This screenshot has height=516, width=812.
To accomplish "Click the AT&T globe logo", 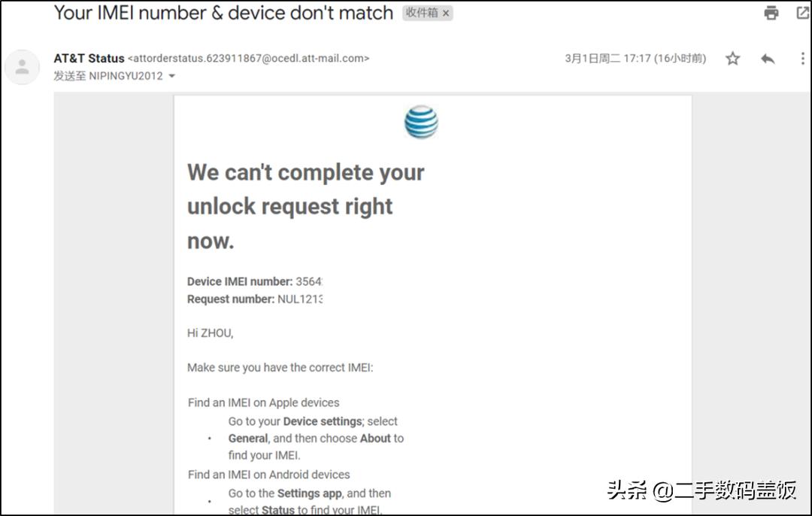I will pyautogui.click(x=421, y=122).
